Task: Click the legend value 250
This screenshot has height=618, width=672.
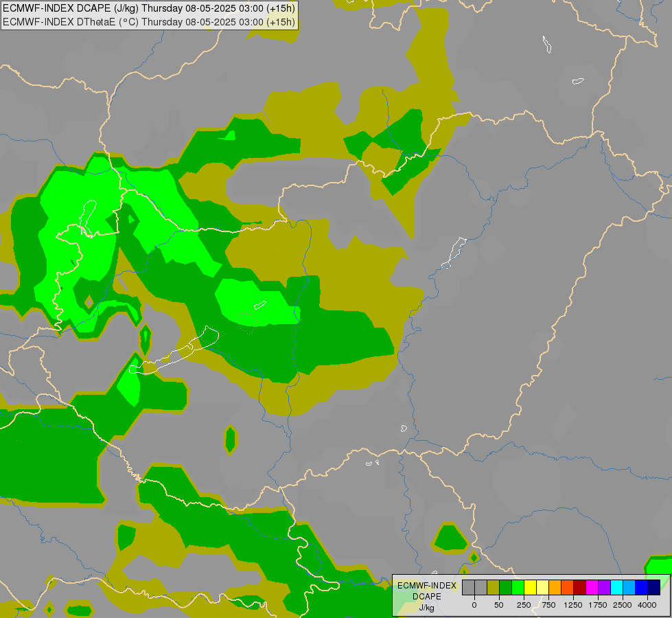Action: pos(524,605)
